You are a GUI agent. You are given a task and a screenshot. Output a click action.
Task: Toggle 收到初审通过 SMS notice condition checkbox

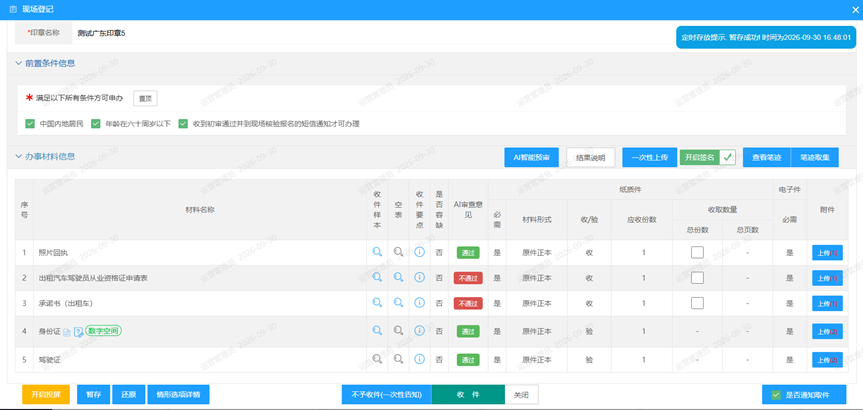point(183,124)
